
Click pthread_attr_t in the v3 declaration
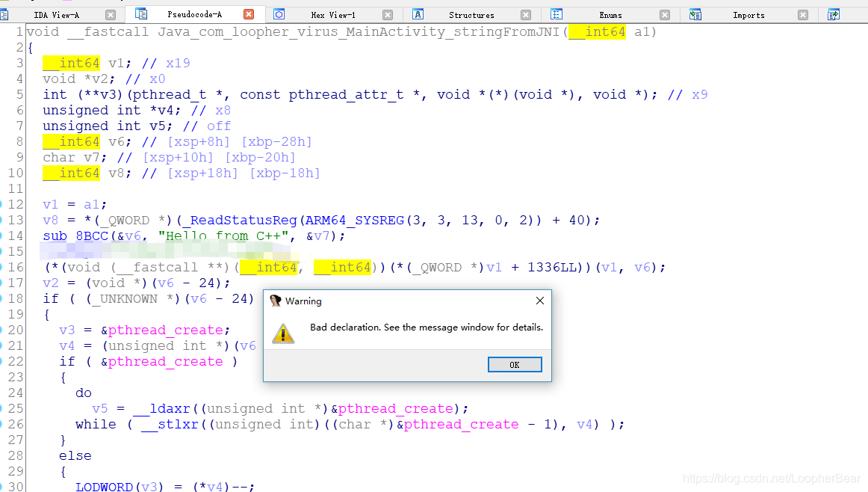(346, 95)
